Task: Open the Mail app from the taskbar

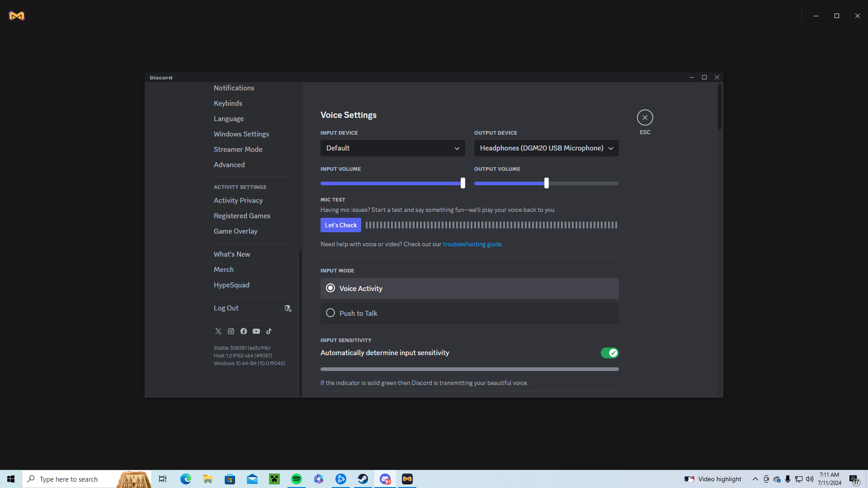Action: [x=252, y=479]
